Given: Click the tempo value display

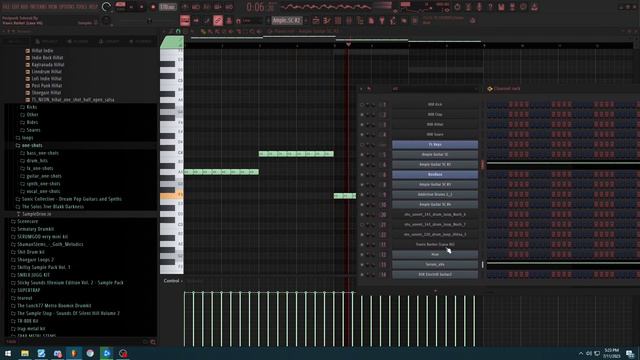Looking at the screenshot, I should (167, 7).
